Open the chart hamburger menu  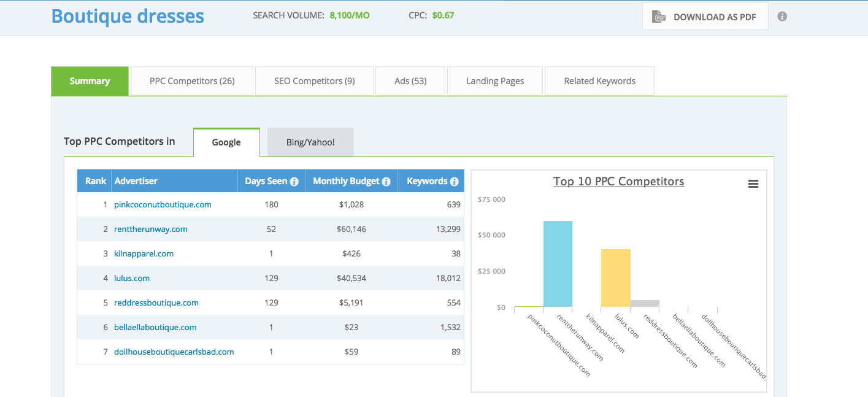click(x=753, y=184)
